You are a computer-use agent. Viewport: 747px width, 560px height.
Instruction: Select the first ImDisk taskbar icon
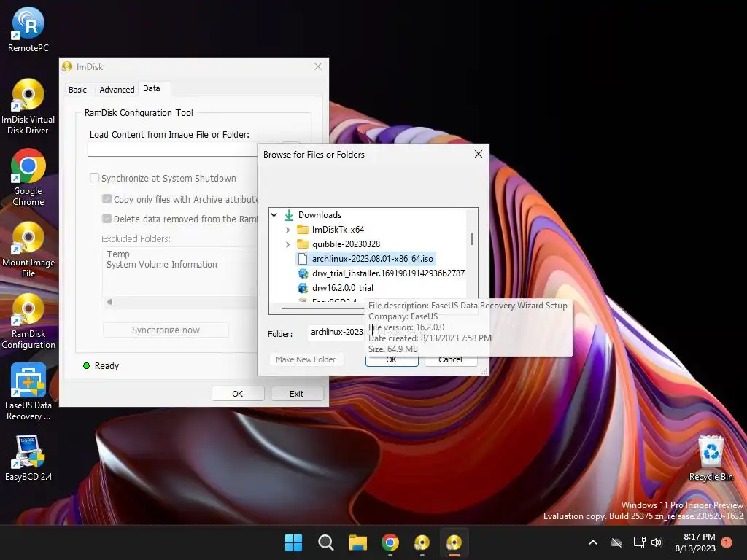point(422,542)
